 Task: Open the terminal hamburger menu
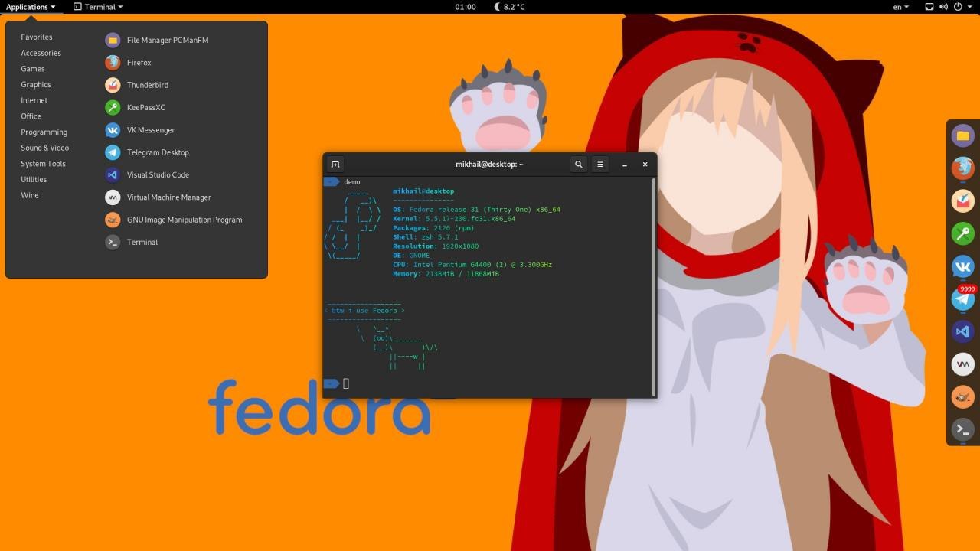[x=600, y=165]
